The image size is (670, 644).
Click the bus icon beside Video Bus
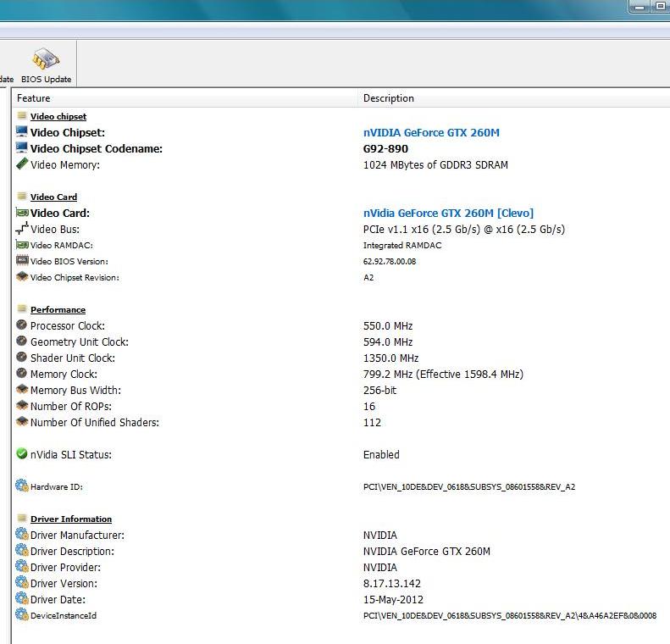click(22, 228)
